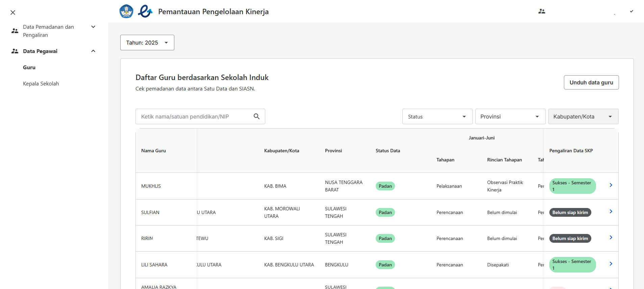The image size is (644, 289).
Task: Click the Pemantauan Pengelolaan Kinerja title
Action: click(x=214, y=11)
